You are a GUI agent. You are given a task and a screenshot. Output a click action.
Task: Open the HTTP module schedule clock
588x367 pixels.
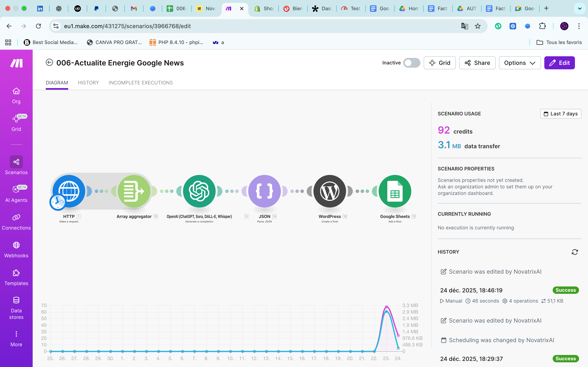[x=58, y=202]
